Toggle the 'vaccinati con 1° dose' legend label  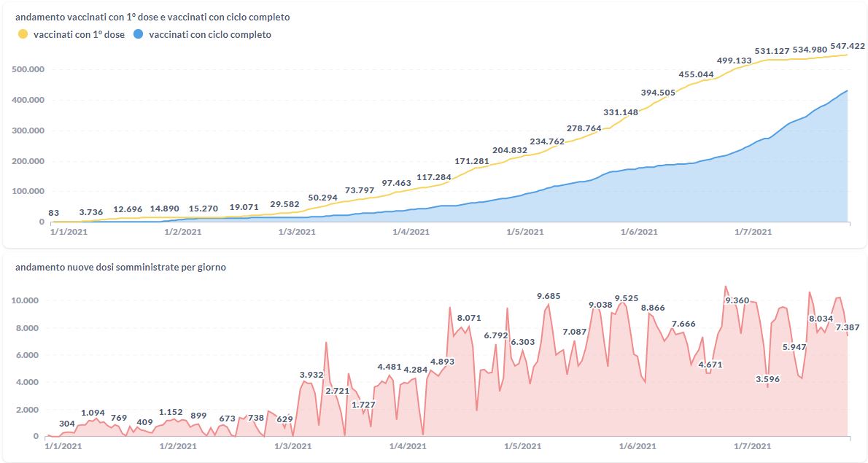click(x=79, y=34)
